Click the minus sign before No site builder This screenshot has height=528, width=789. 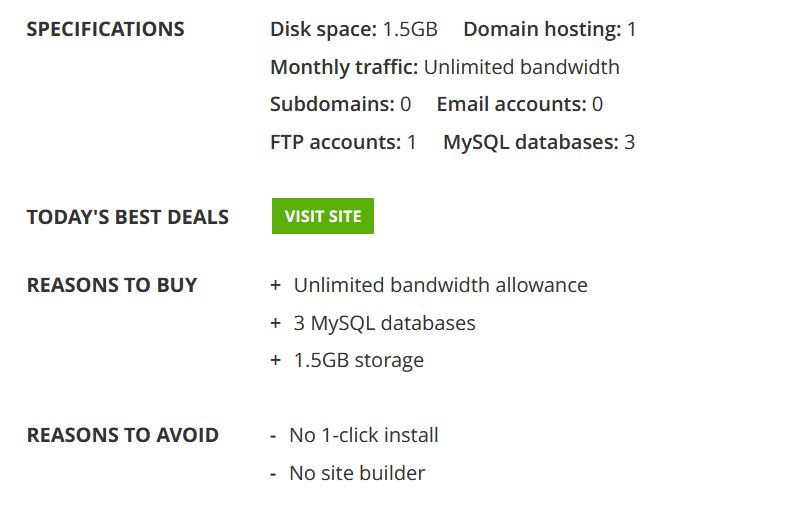tap(273, 474)
